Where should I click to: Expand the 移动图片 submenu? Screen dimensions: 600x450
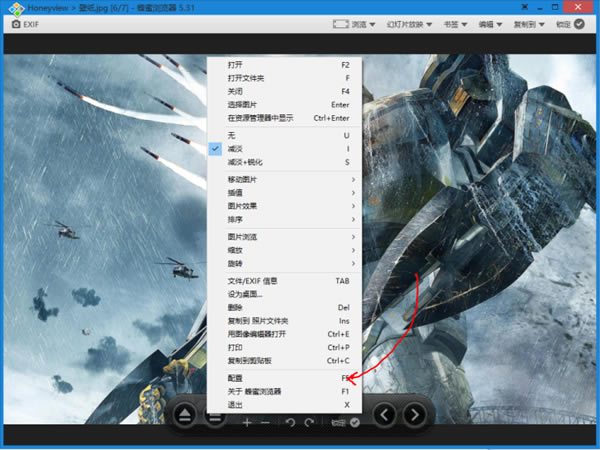[284, 179]
